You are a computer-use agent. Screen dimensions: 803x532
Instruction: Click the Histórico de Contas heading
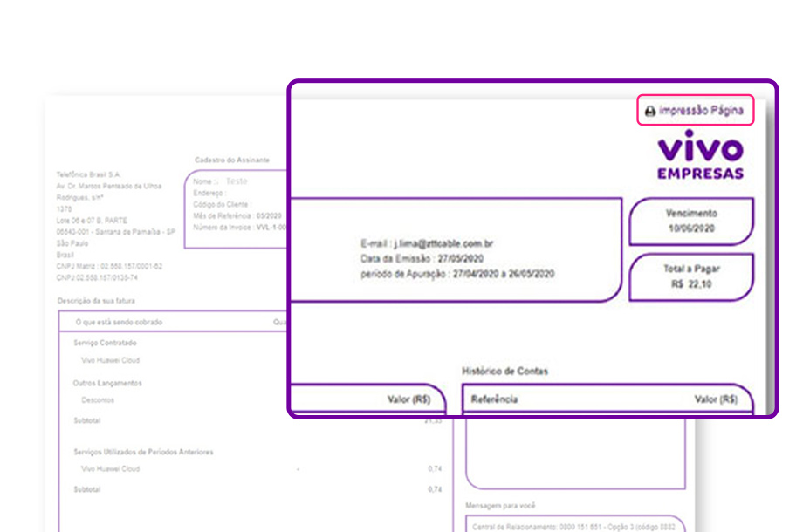pyautogui.click(x=505, y=372)
